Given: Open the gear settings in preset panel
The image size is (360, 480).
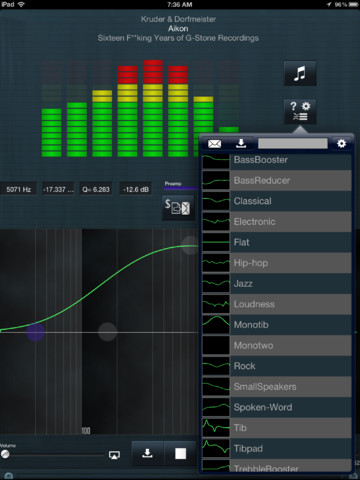Looking at the screenshot, I should pyautogui.click(x=341, y=144).
